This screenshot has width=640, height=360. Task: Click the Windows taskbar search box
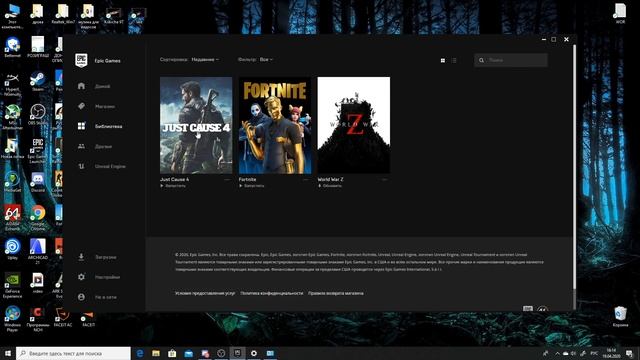tap(73, 353)
